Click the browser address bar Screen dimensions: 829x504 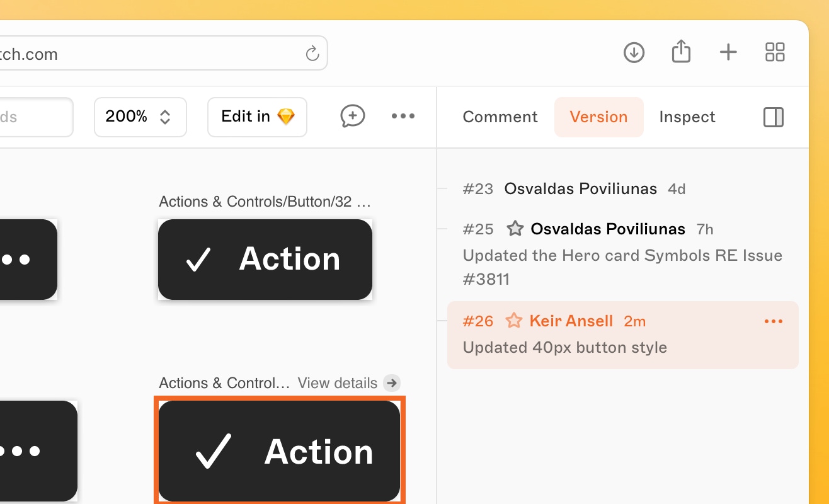pyautogui.click(x=157, y=54)
